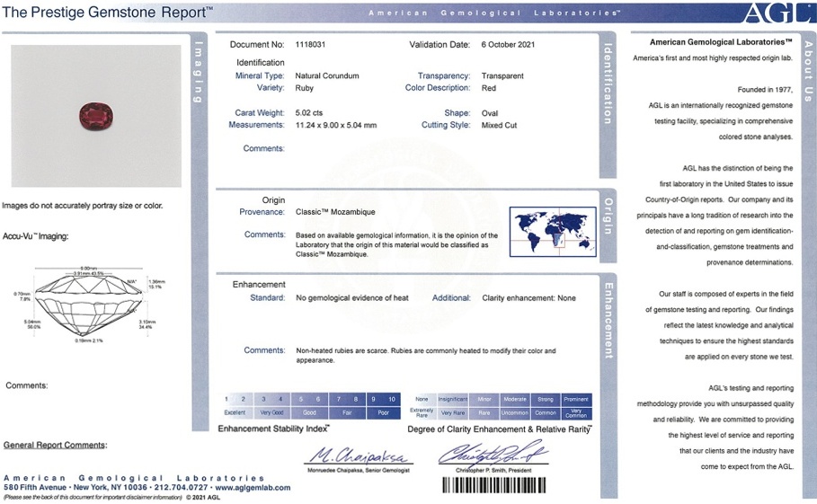
Task: Click the Prominent clarity enhancement cell
Action: 576,400
